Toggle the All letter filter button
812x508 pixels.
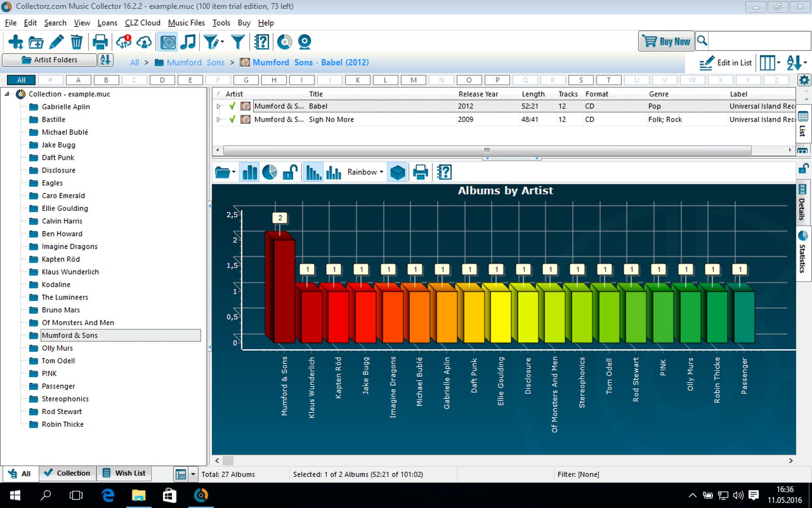21,80
